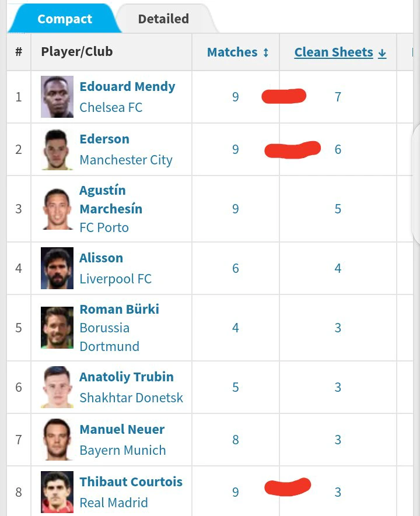Click Alisson's matches value 6
Viewport: 420px width, 516px height.
236,268
